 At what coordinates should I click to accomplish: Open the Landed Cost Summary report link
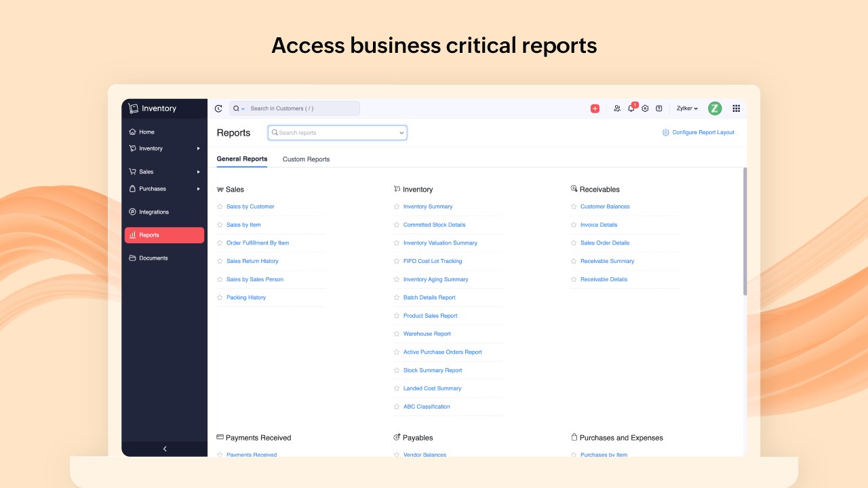coord(432,388)
